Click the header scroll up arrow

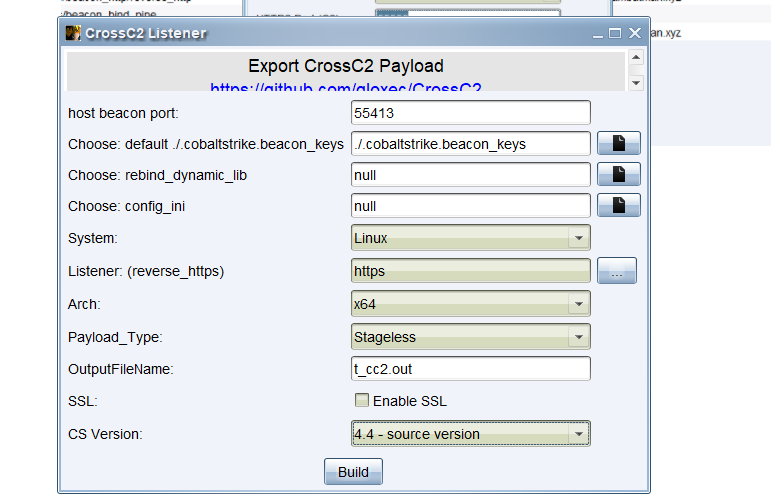636,58
